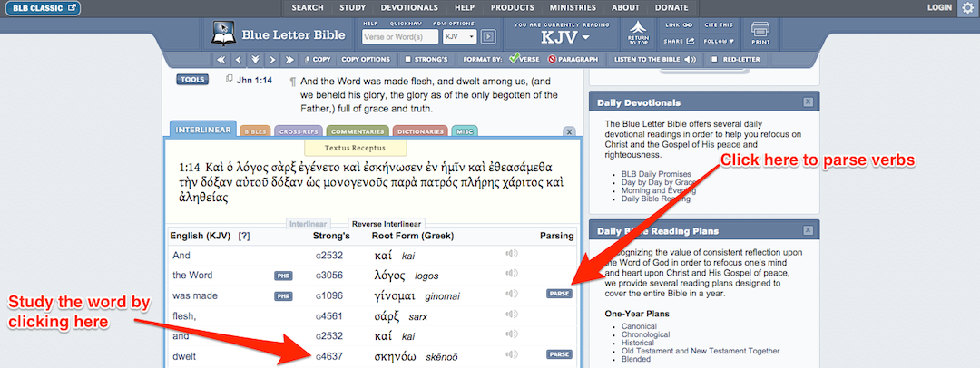The width and height of the screenshot is (980, 368).
Task: Click the LOGIN link
Action: click(x=939, y=8)
